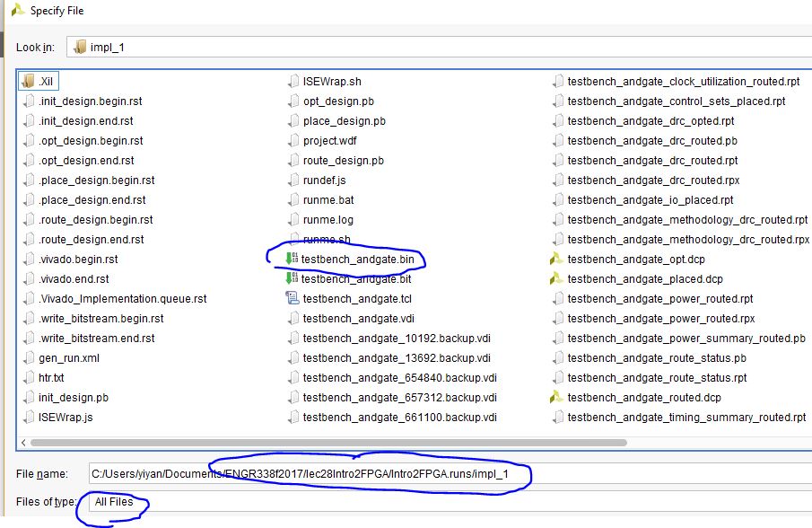Select testbench_andgate_timing_summary_routed.rpt file
The height and width of the screenshot is (528, 812).
[686, 418]
